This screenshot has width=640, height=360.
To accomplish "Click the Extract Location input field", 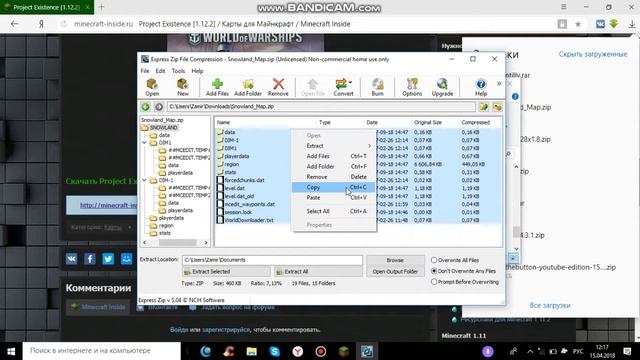I will pos(272,260).
